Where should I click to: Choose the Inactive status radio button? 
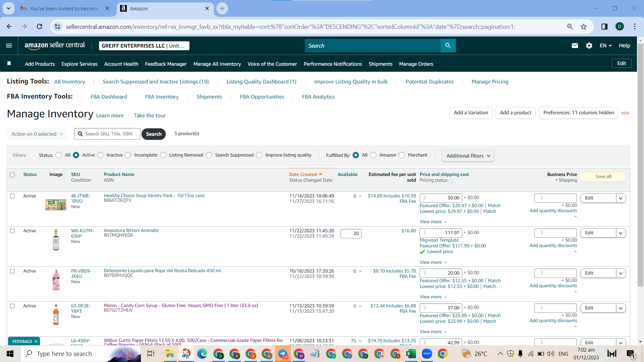(100, 155)
